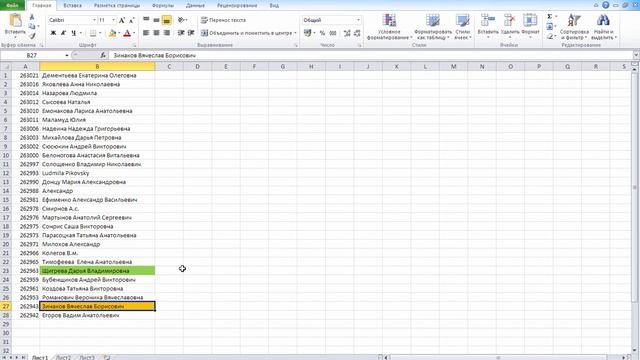
Task: Open Cell Styles (Стили ячеек)
Action: coord(462,27)
